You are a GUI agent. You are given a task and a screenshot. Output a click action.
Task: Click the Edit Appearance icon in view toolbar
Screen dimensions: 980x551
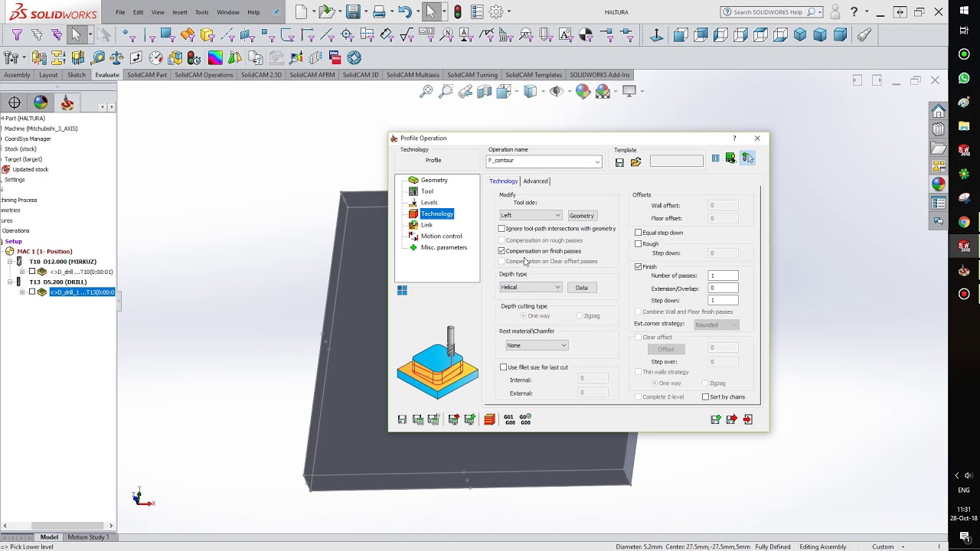pos(583,91)
